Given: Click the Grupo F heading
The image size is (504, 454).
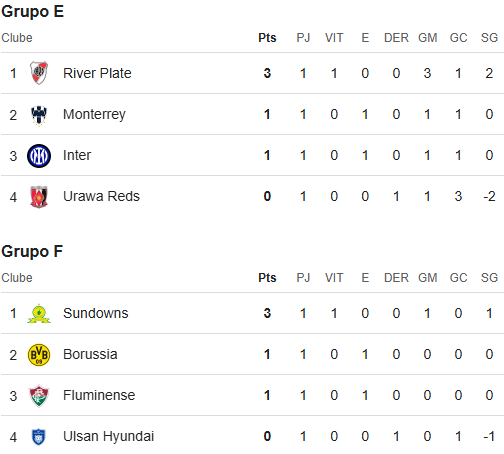Looking at the screenshot, I should 32,252.
